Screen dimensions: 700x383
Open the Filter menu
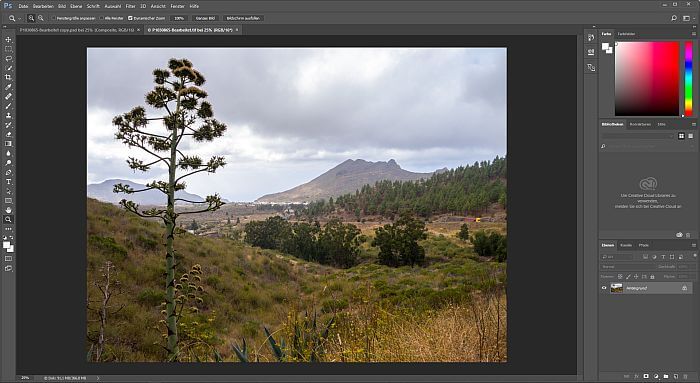(x=130, y=6)
